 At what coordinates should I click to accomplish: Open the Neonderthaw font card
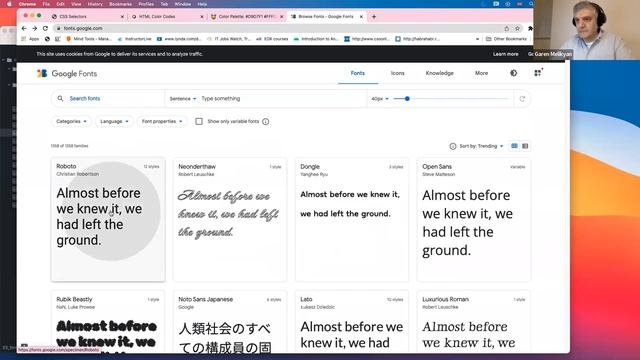(230, 219)
